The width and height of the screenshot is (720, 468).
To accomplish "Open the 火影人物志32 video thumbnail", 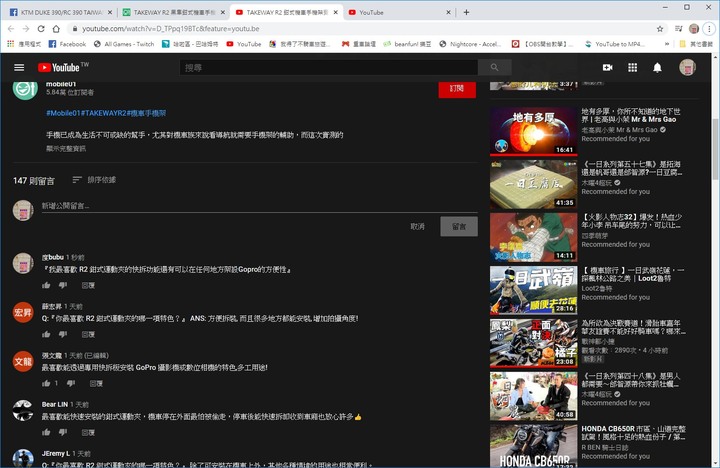I will tap(533, 237).
